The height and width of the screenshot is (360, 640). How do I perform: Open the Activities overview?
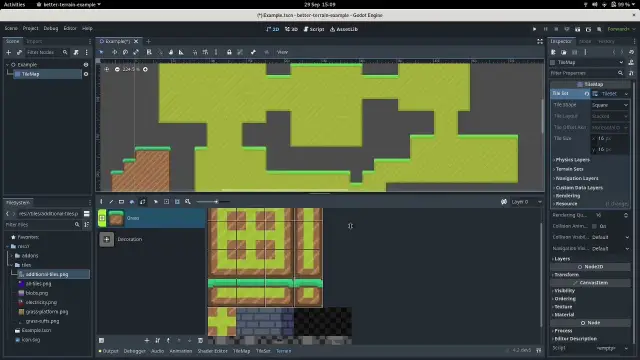coord(14,4)
